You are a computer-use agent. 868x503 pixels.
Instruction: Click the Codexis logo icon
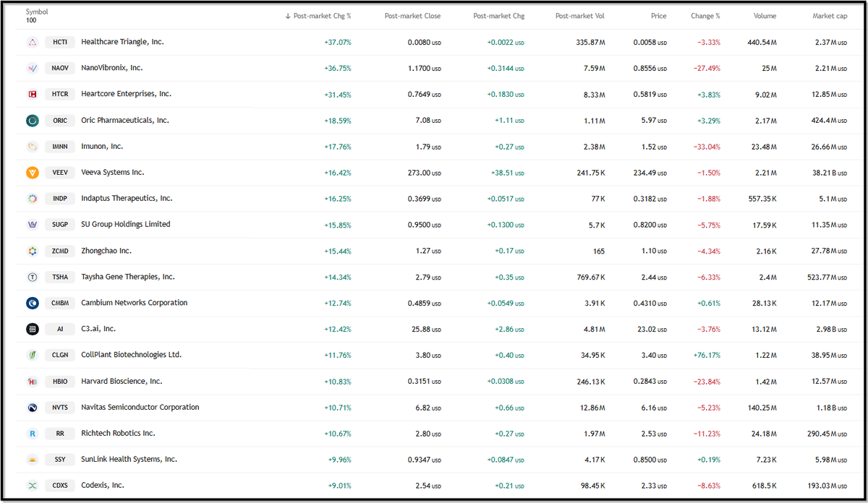[32, 486]
